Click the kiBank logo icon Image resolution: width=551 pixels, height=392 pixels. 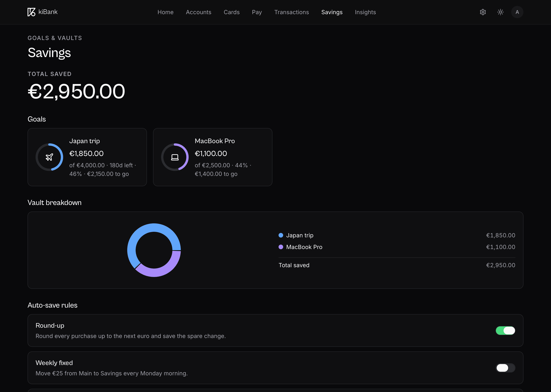click(31, 12)
